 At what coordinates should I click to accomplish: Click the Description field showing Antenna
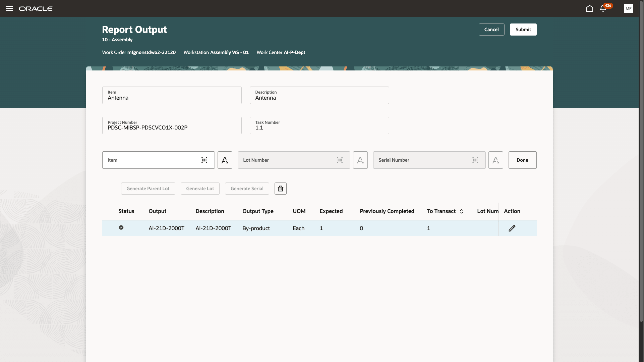[x=319, y=95]
